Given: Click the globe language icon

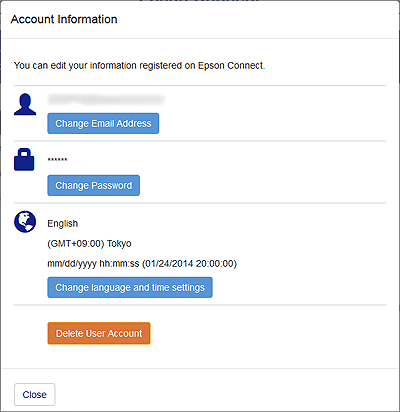Looking at the screenshot, I should (25, 222).
